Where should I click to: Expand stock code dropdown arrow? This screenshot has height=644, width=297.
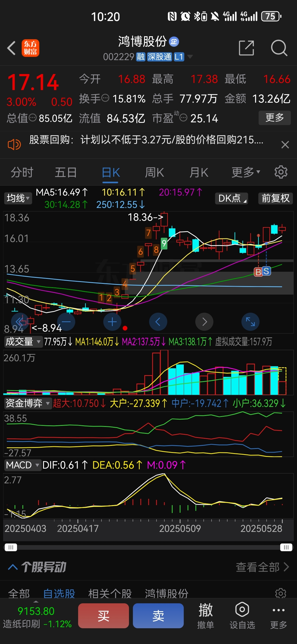click(x=190, y=57)
